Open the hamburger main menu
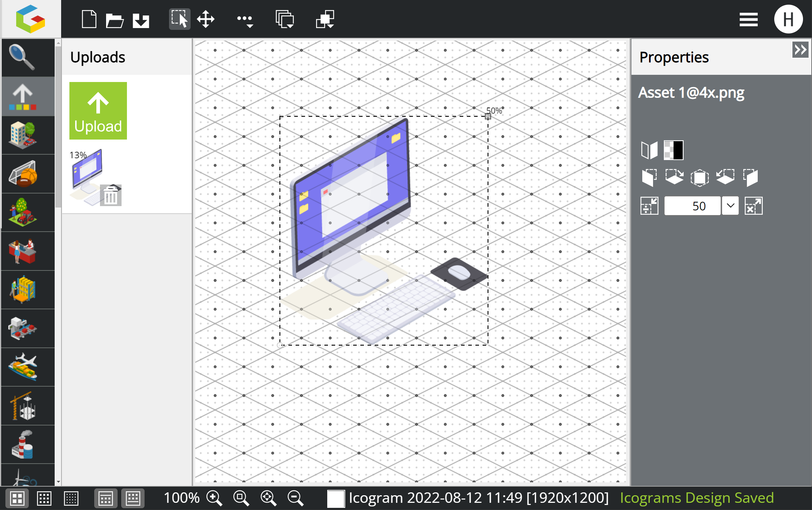The height and width of the screenshot is (510, 812). point(748,19)
